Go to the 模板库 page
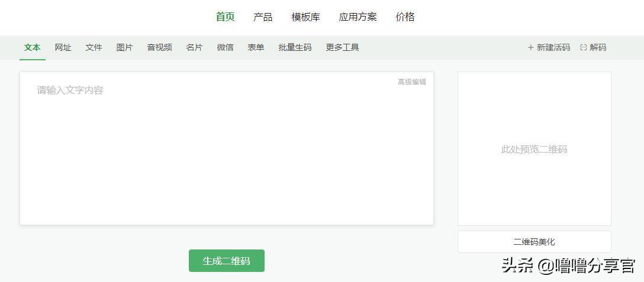The width and height of the screenshot is (644, 282). click(305, 17)
